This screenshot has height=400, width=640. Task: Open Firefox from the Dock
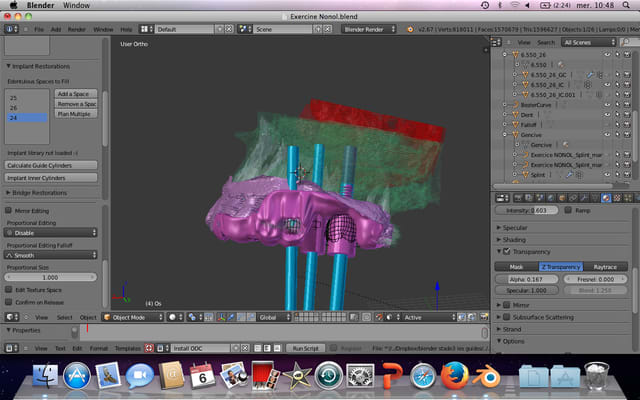click(x=455, y=377)
